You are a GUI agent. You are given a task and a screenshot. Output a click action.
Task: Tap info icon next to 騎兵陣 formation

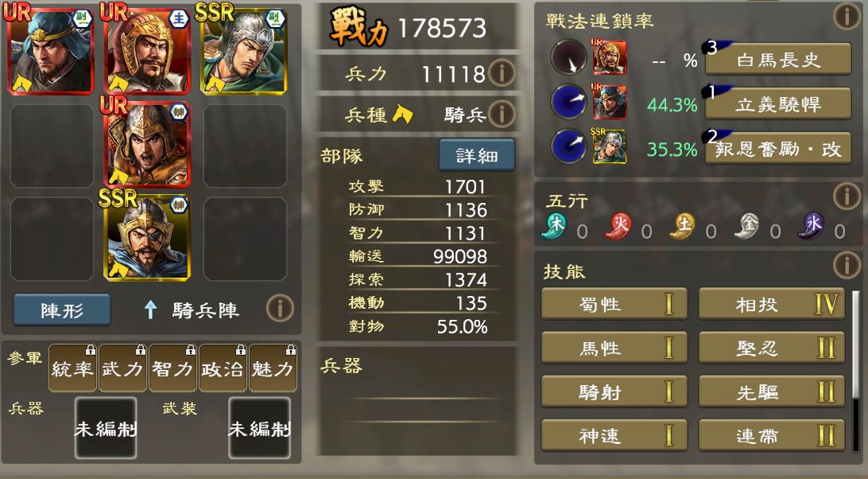coord(280,309)
